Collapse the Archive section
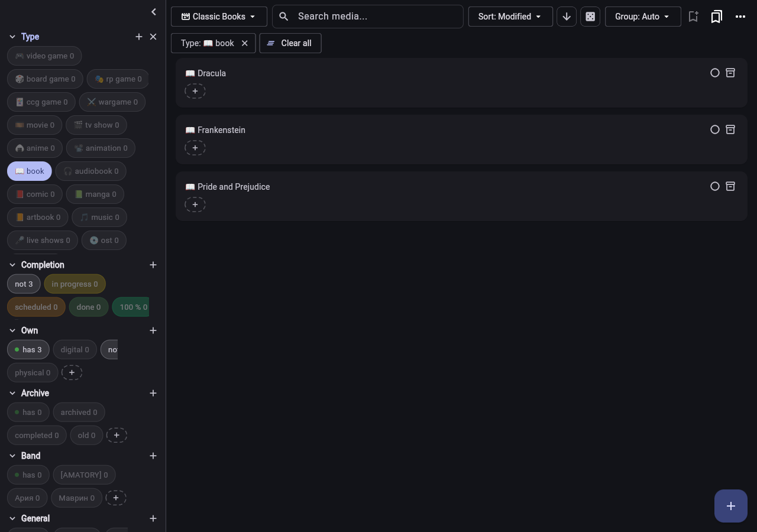The width and height of the screenshot is (757, 532). pyautogui.click(x=12, y=393)
